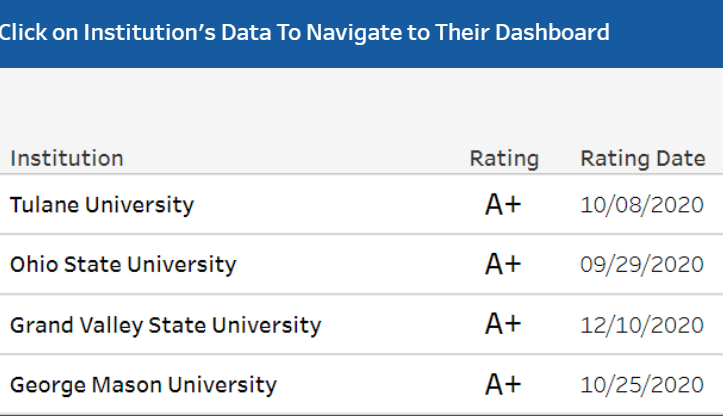Select the 10/25/2020 rating date
The width and height of the screenshot is (723, 416).
coord(643,385)
